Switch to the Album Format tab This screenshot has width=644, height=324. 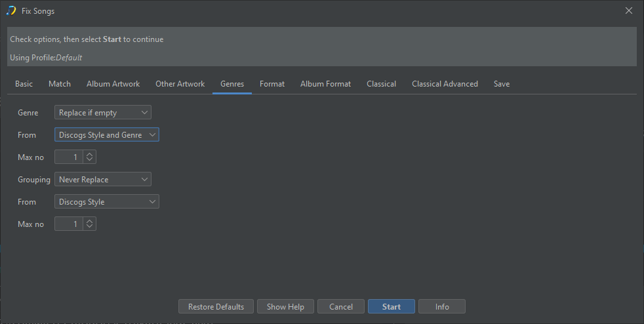(325, 84)
